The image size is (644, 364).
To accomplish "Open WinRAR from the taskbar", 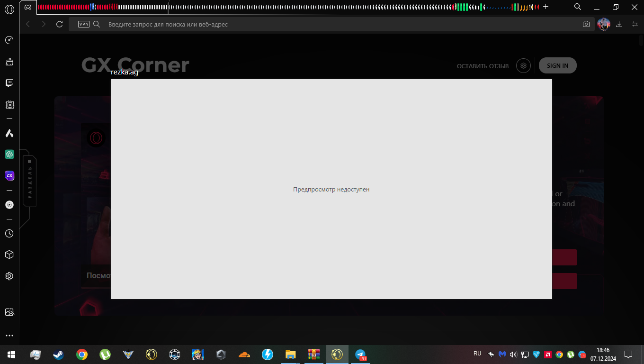I will [x=314, y=354].
